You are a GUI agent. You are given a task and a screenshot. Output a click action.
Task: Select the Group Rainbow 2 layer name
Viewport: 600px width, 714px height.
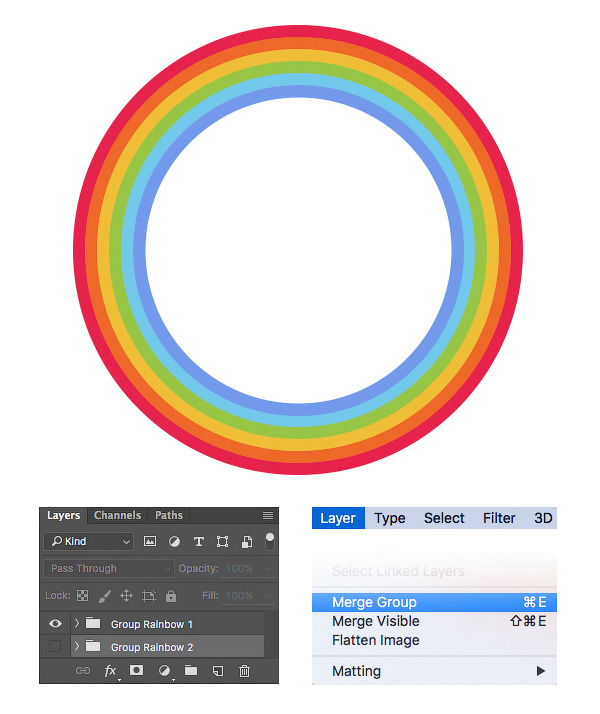[152, 647]
